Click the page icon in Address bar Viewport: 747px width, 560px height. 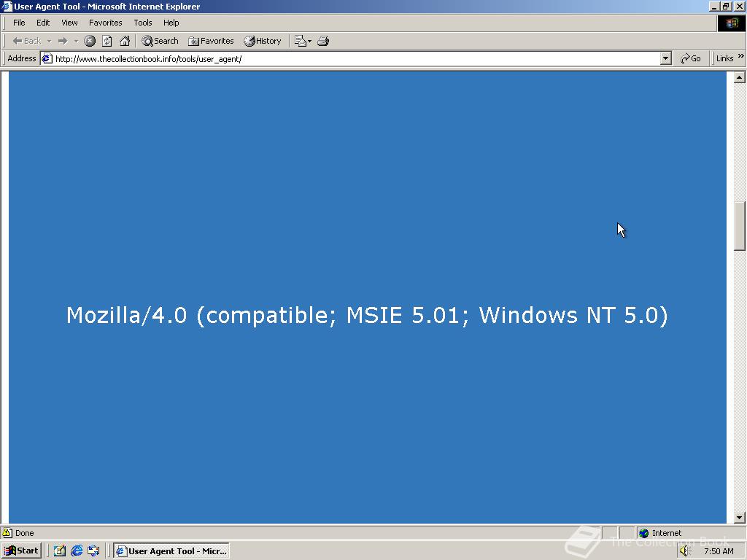click(47, 58)
